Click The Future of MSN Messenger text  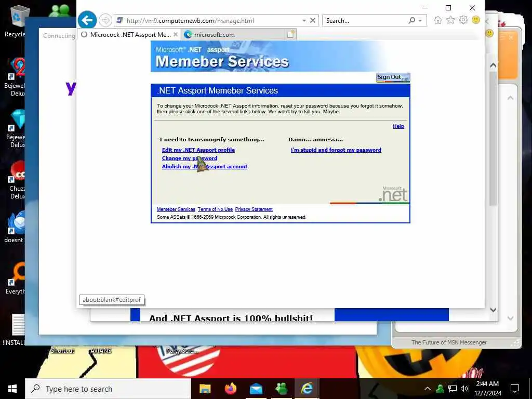pyautogui.click(x=449, y=342)
